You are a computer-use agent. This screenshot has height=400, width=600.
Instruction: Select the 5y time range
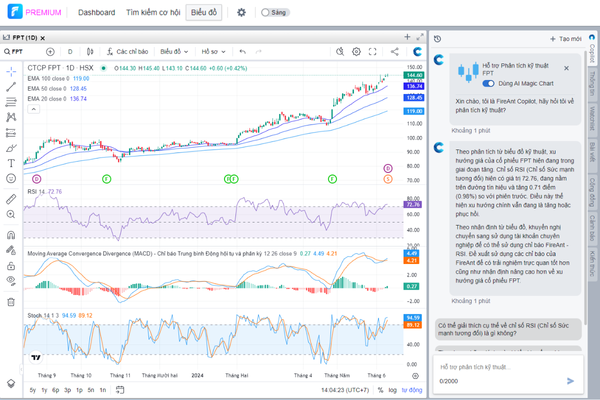pyautogui.click(x=33, y=390)
